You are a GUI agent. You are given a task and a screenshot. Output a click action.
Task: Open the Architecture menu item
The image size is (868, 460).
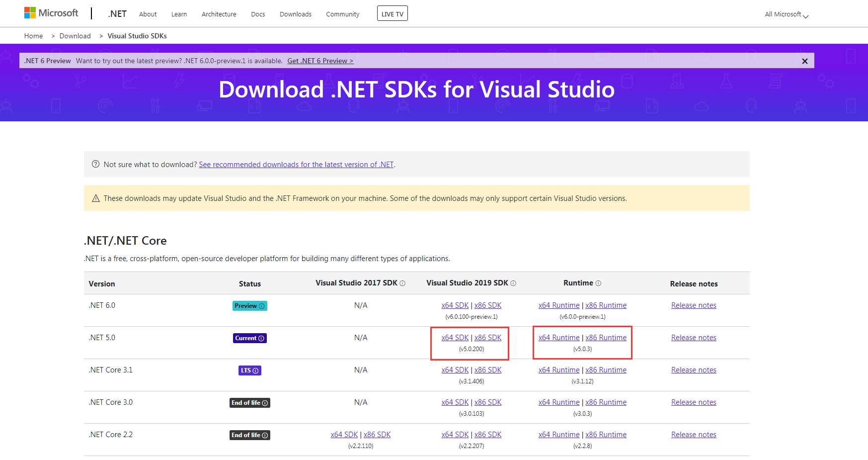[219, 14]
